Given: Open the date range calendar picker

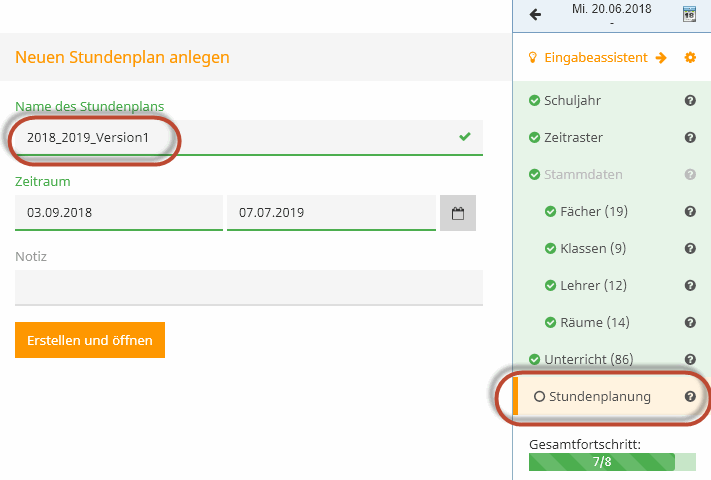Looking at the screenshot, I should (458, 213).
